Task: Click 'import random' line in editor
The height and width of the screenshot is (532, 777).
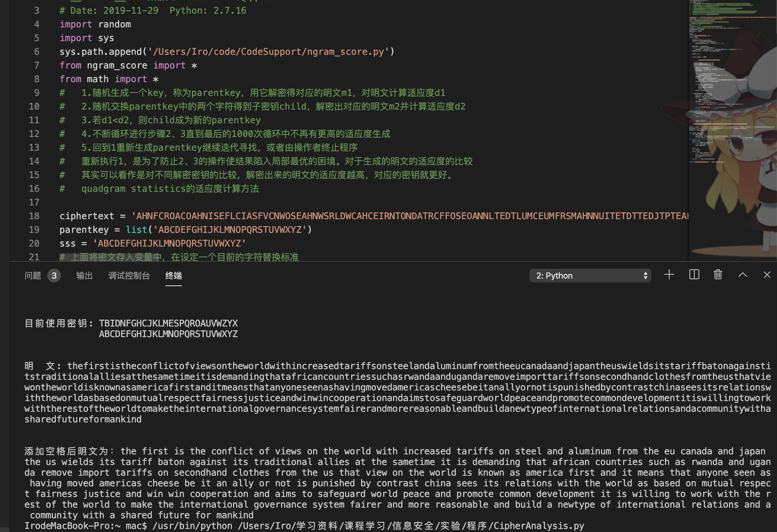Action: pyautogui.click(x=95, y=24)
